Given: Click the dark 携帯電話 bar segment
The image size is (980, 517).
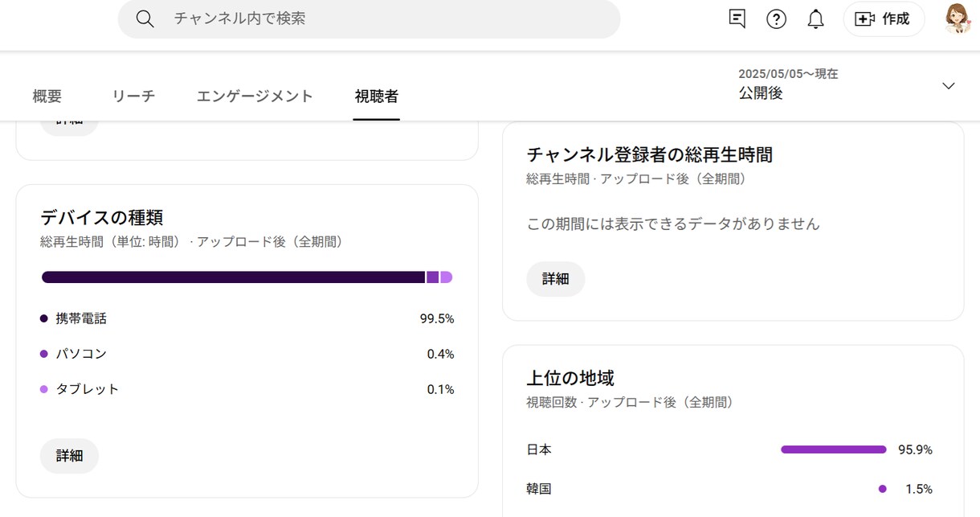Looking at the screenshot, I should click(233, 277).
